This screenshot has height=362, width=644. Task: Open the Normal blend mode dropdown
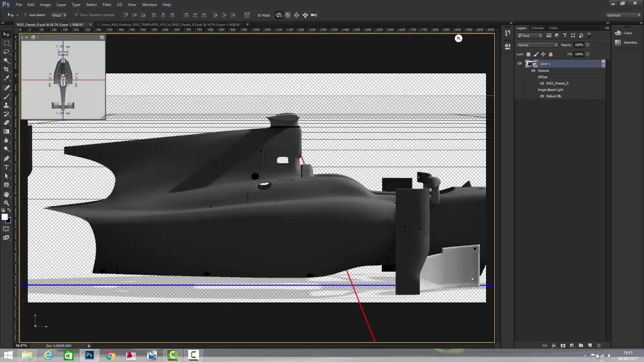538,45
